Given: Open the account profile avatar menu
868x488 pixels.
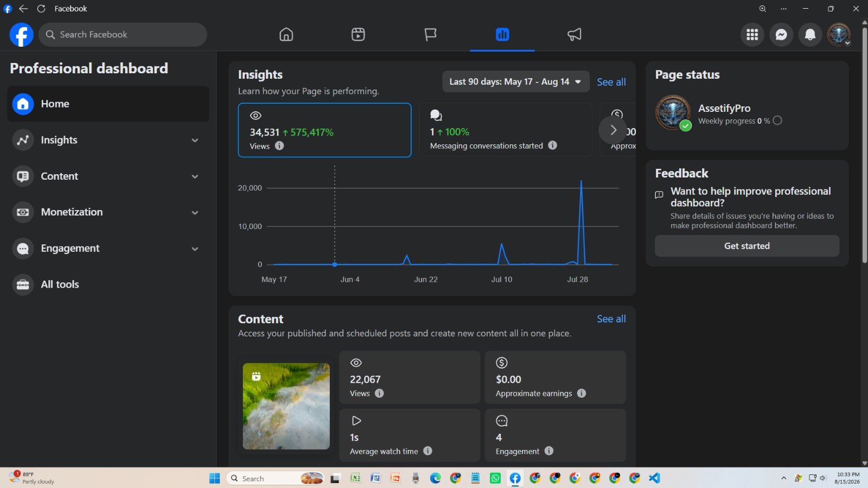Looking at the screenshot, I should coord(839,35).
